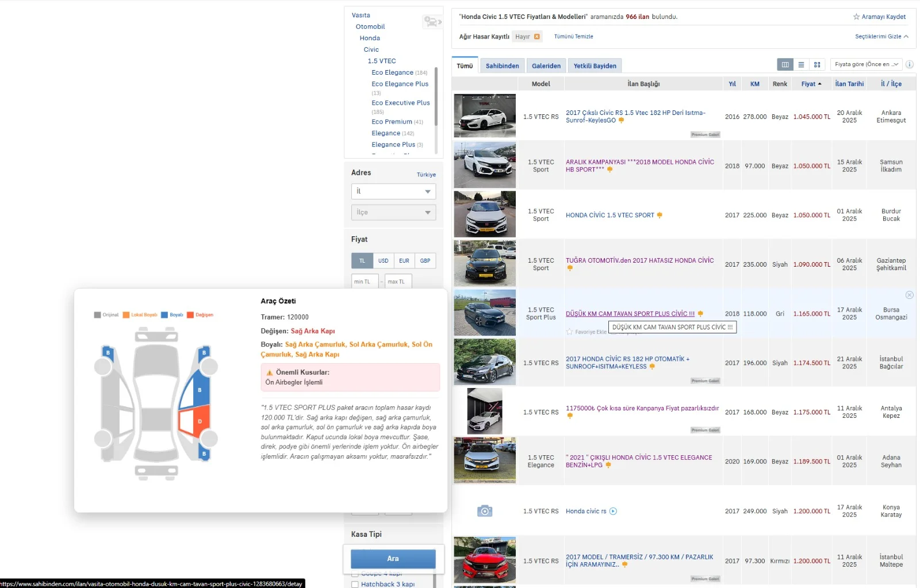Select the Tümü listings tab
Image resolution: width=920 pixels, height=588 pixels.
(x=465, y=66)
